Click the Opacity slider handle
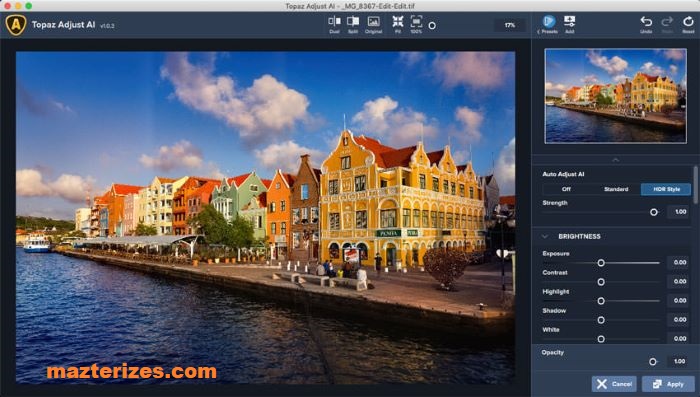Screen dimensions: 700x397 [653, 361]
